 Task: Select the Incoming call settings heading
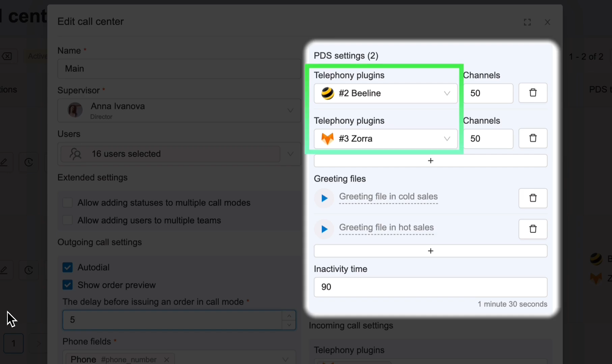(351, 326)
